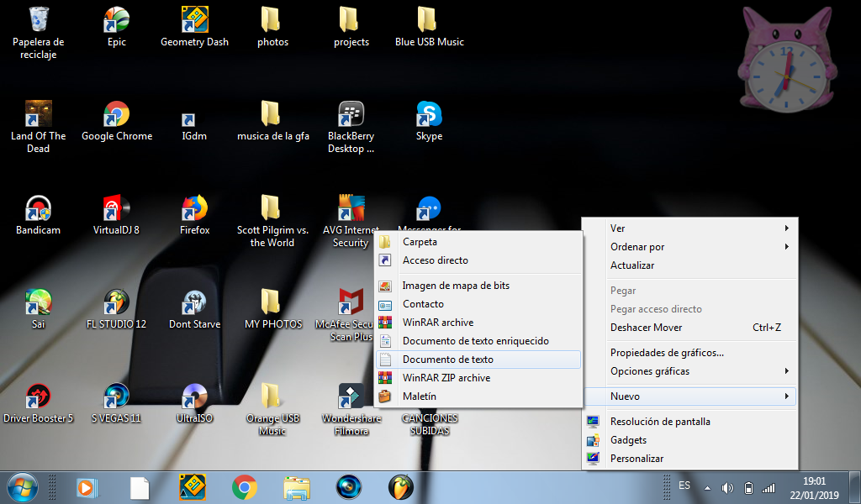The width and height of the screenshot is (861, 504).
Task: Open the network signal tray icon
Action: [769, 488]
